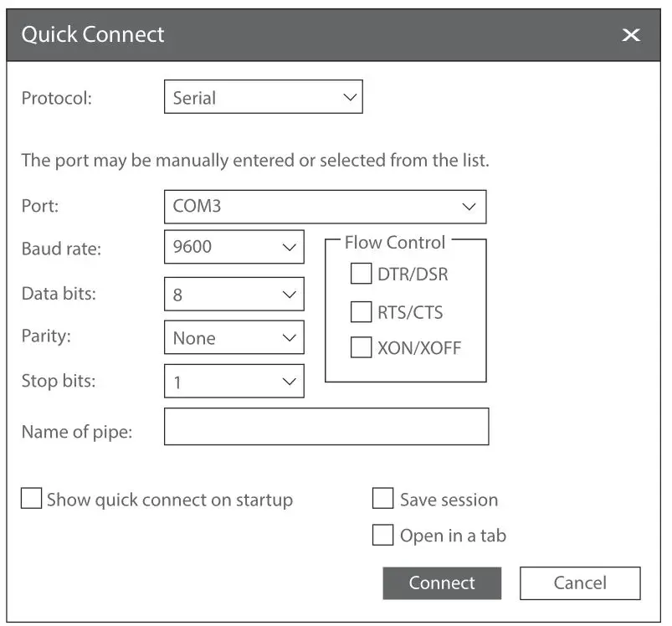Open the Parity dropdown
The width and height of the screenshot is (672, 626).
[x=233, y=338]
